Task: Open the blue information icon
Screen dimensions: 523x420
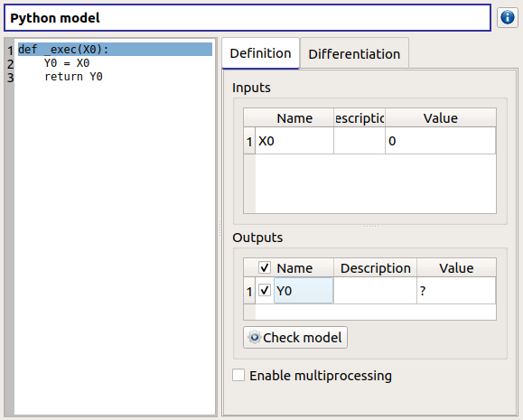Action: [x=508, y=17]
